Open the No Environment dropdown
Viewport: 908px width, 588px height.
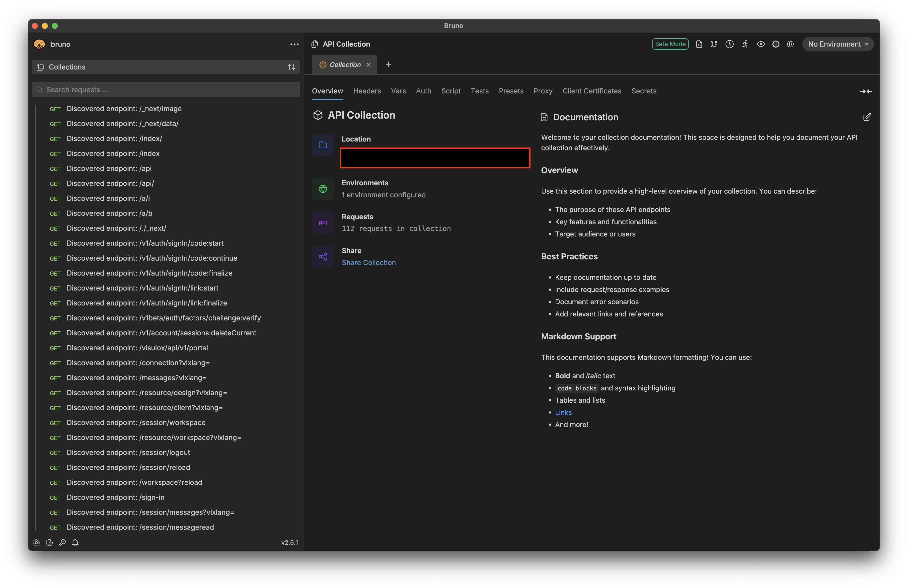[838, 44]
